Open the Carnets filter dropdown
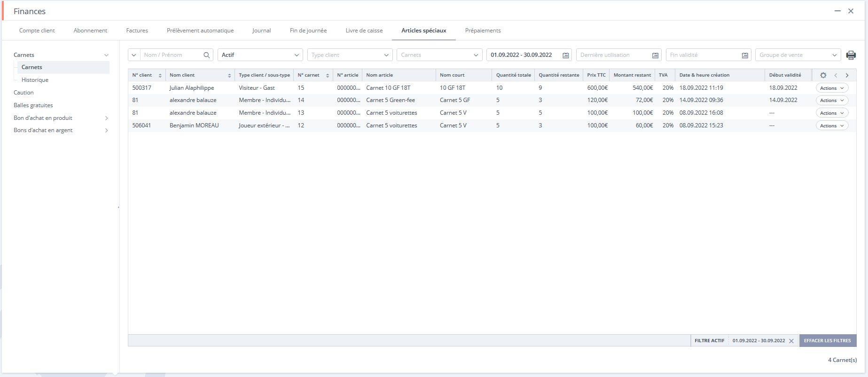Image resolution: width=868 pixels, height=377 pixels. (440, 55)
